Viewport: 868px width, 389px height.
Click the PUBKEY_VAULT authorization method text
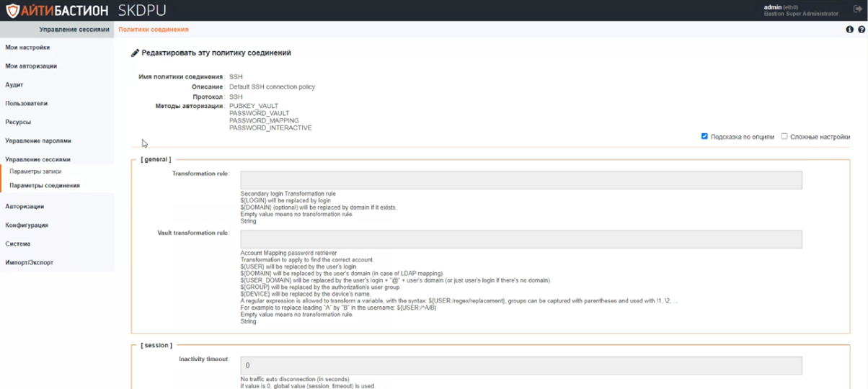(x=254, y=106)
